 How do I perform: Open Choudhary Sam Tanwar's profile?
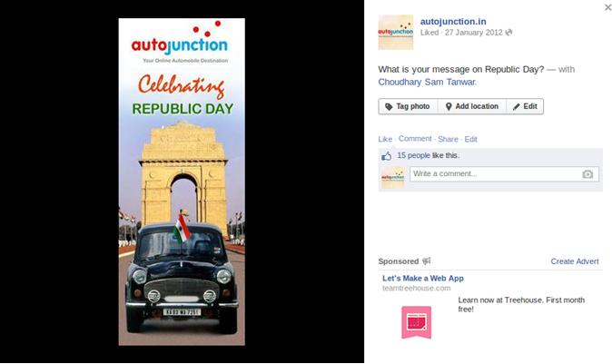[428, 82]
